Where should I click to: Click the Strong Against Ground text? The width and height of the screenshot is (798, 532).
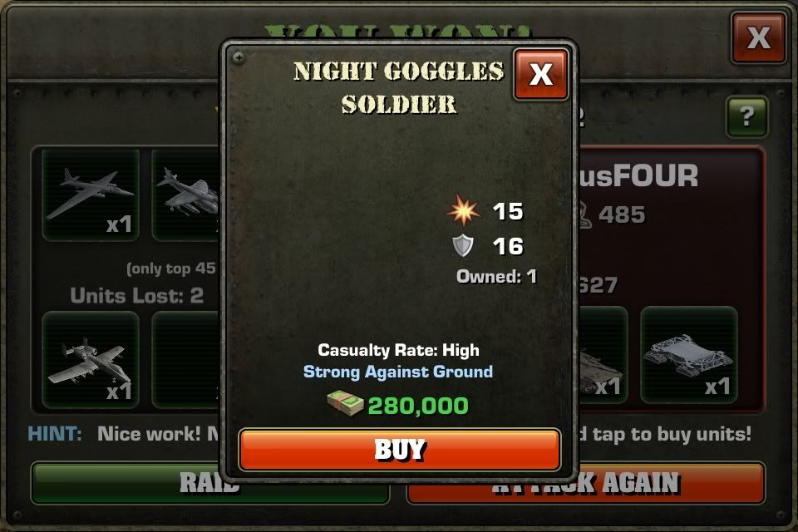click(398, 372)
